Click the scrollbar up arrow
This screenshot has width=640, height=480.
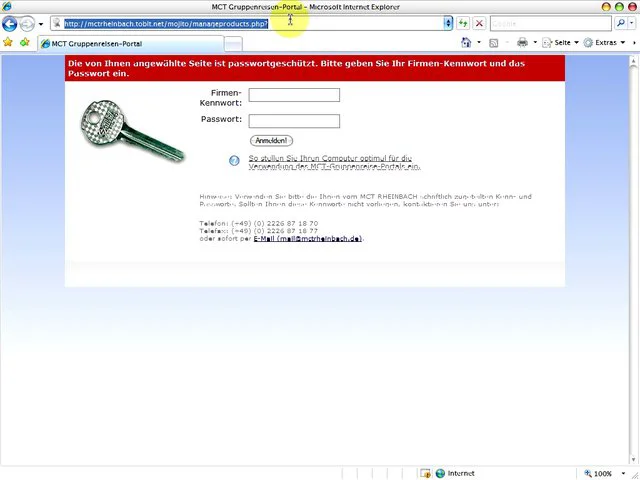(x=633, y=62)
